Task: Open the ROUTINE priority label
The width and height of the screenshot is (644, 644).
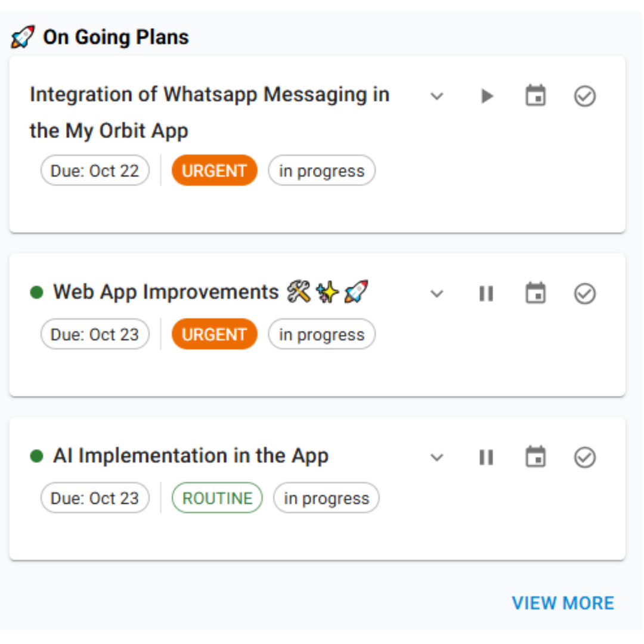Action: (x=217, y=497)
